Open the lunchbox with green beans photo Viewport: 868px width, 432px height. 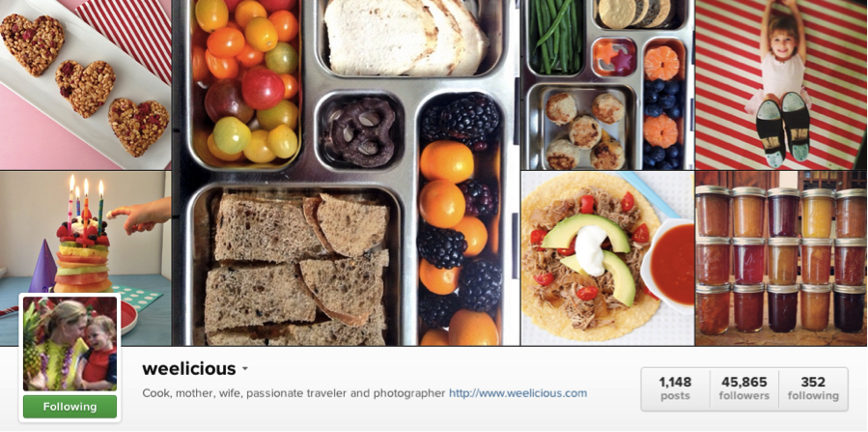[607, 84]
